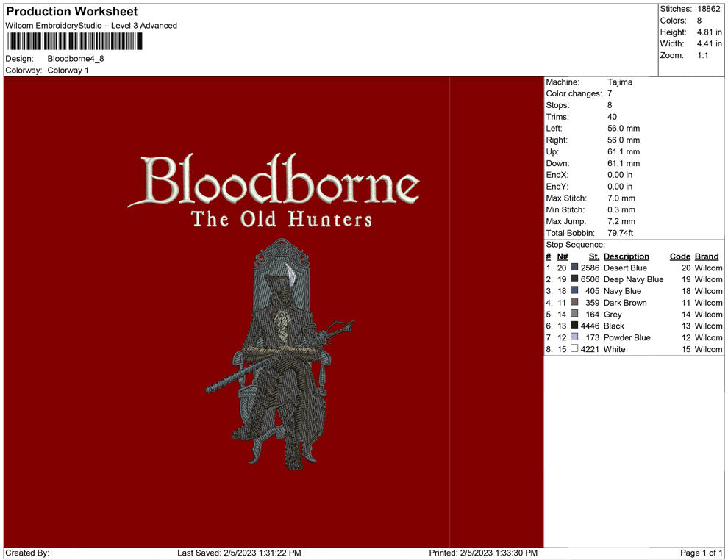The image size is (728, 560).
Task: Click the design name 'Bloodborne4_8'
Action: [76, 59]
